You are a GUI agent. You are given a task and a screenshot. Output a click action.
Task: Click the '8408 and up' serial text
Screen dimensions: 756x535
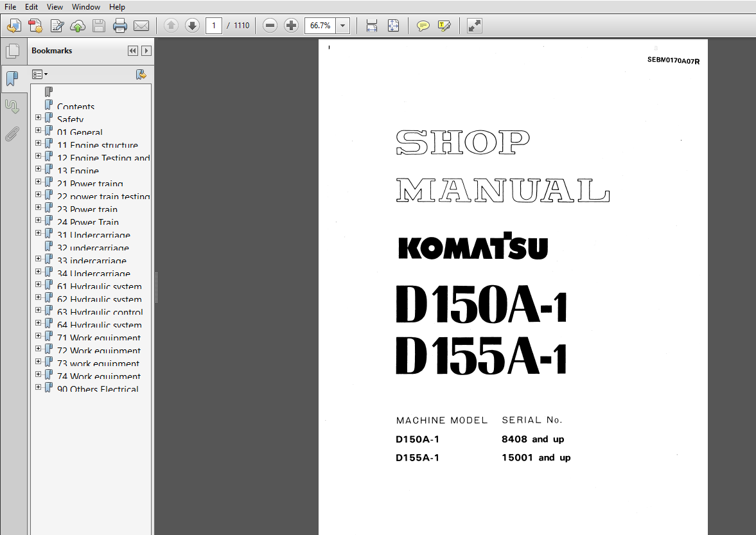click(x=532, y=439)
